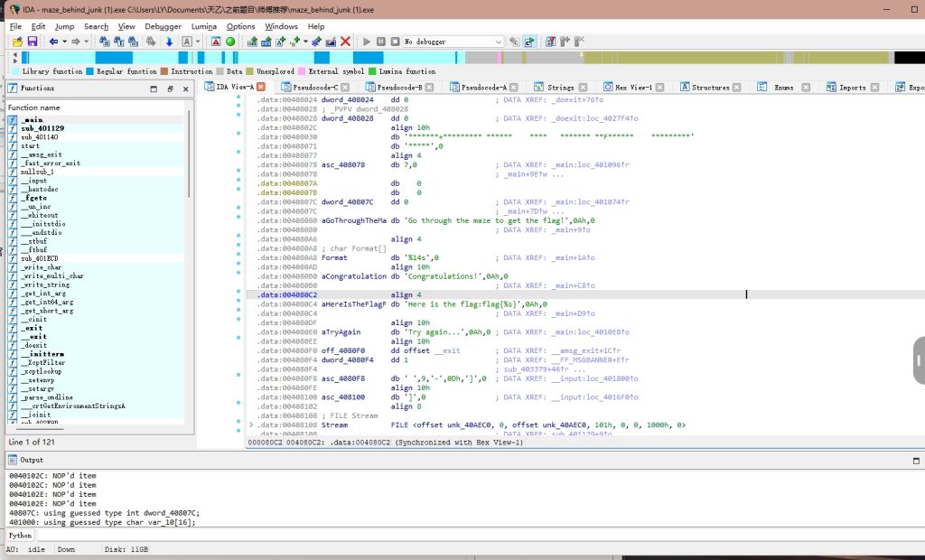Open the File menu
Screen dimensions: 925x560
(x=16, y=26)
